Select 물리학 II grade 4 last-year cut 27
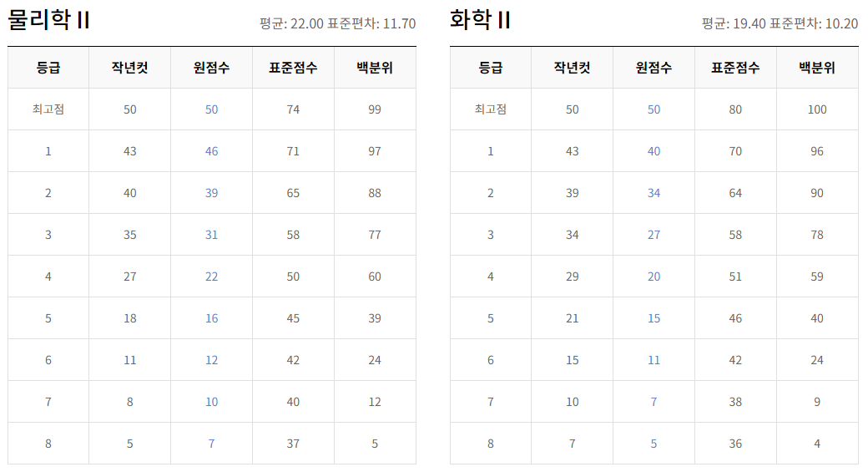868x472 pixels. [130, 277]
